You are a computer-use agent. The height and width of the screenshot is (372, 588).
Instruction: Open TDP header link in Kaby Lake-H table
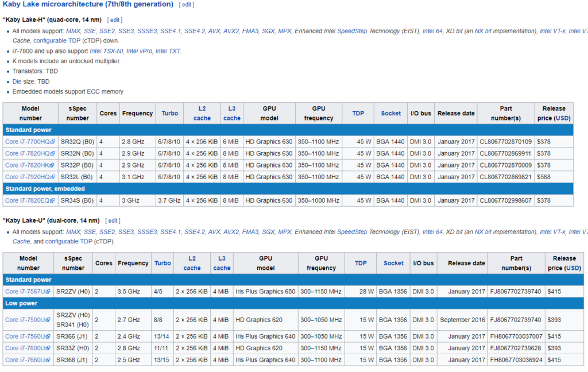tap(358, 113)
